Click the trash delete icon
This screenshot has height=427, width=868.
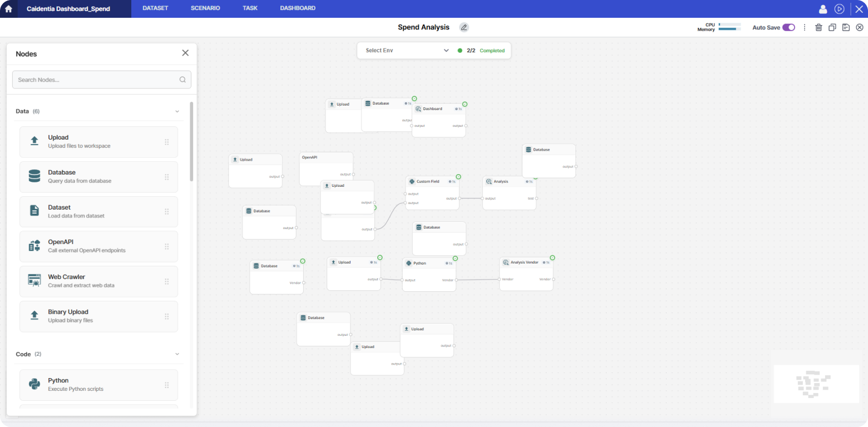tap(818, 27)
